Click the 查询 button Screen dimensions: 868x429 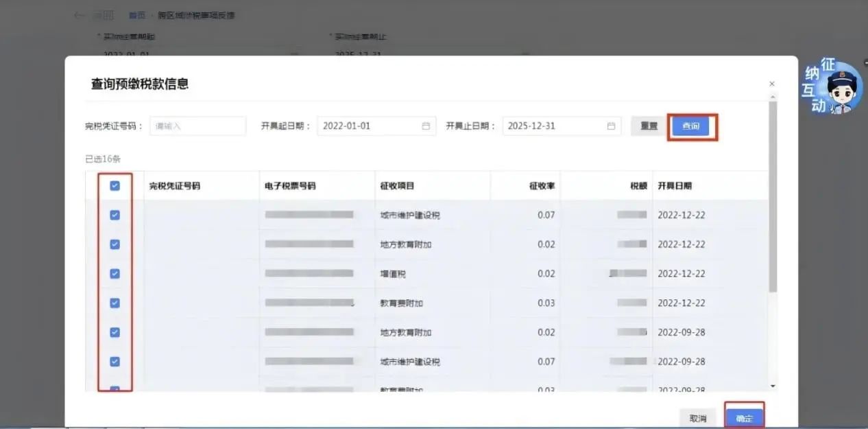point(690,126)
